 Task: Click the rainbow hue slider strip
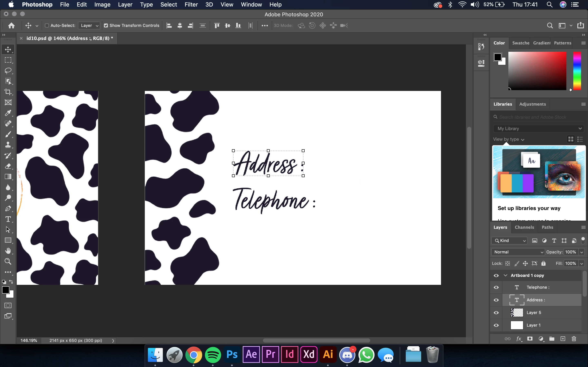[577, 71]
